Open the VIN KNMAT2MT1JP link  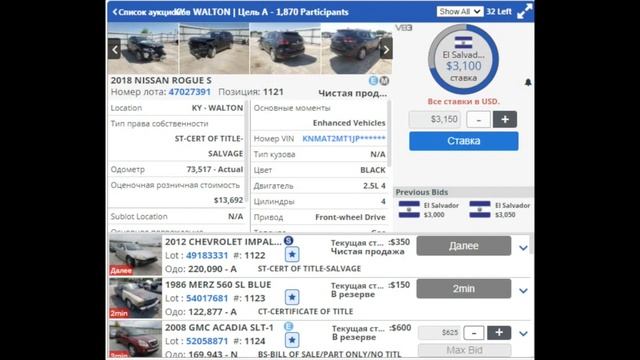(344, 138)
